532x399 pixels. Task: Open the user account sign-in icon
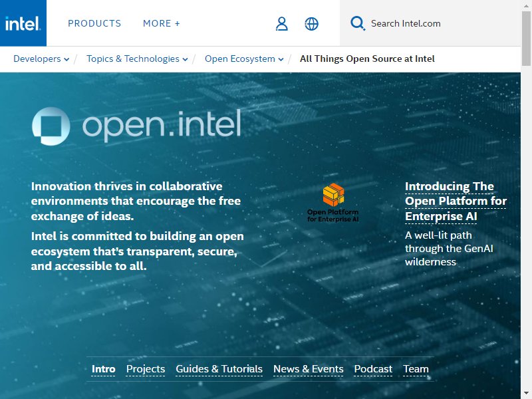281,24
